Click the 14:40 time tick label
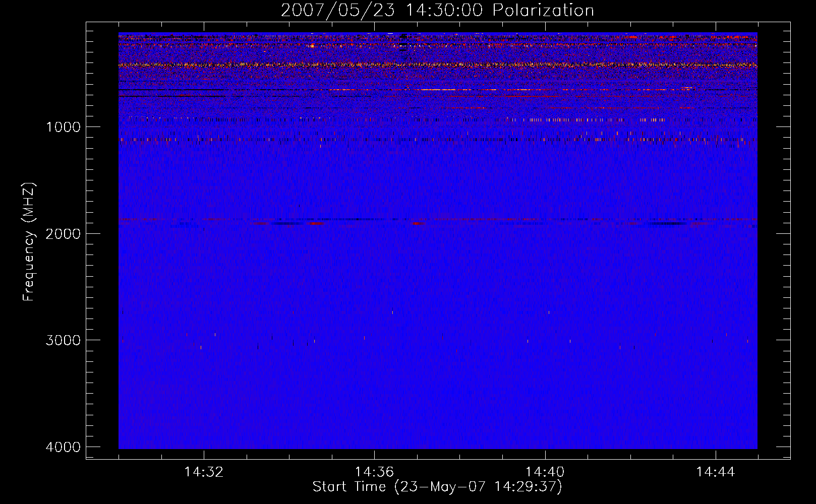Image resolution: width=816 pixels, height=504 pixels. coord(545,472)
